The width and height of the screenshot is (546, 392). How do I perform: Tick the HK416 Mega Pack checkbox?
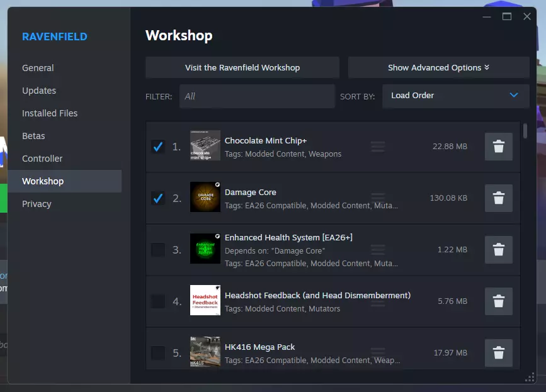(x=157, y=353)
